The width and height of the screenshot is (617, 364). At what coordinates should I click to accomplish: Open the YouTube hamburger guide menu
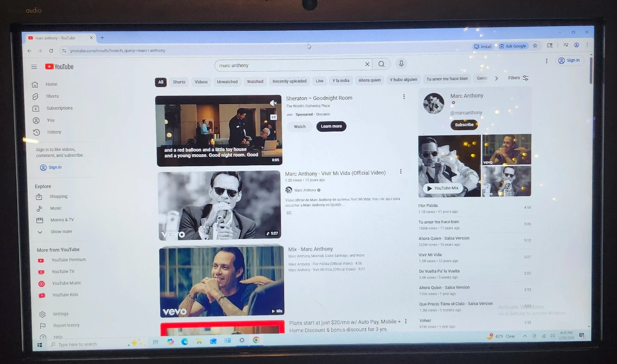(x=34, y=67)
